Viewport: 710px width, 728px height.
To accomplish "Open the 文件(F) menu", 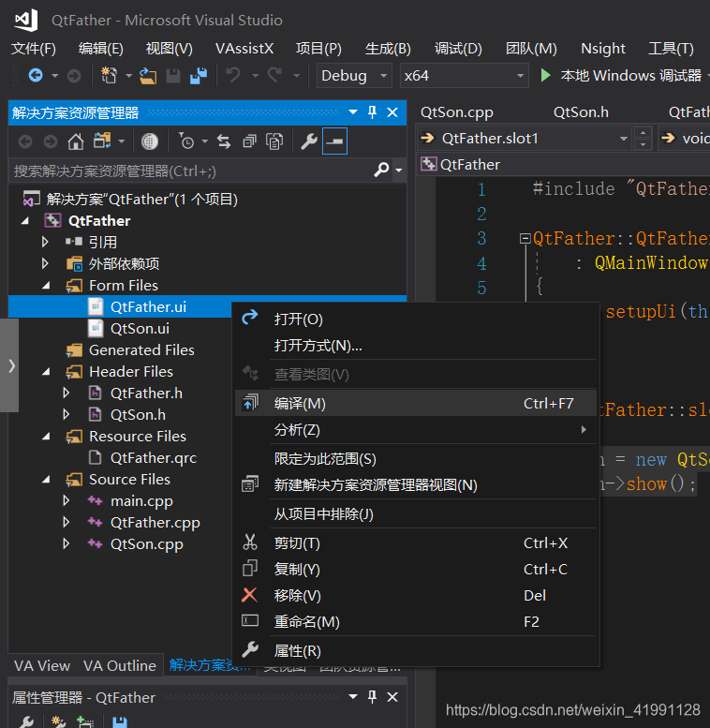I will tap(34, 49).
